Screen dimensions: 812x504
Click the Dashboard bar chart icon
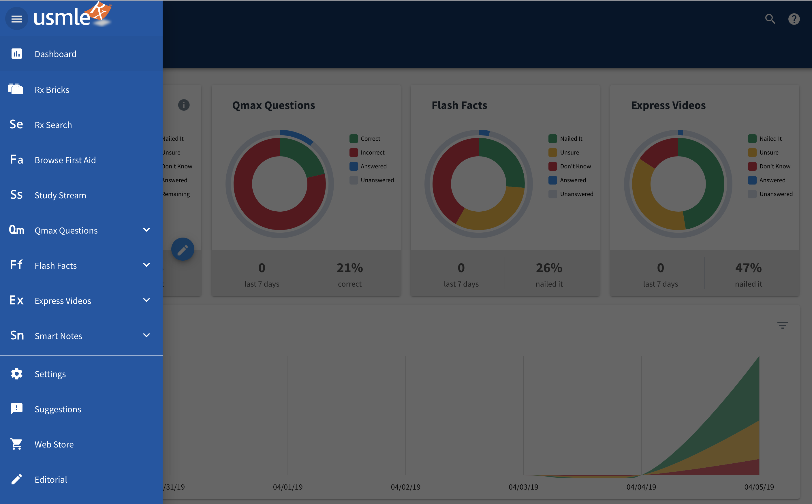pos(17,54)
